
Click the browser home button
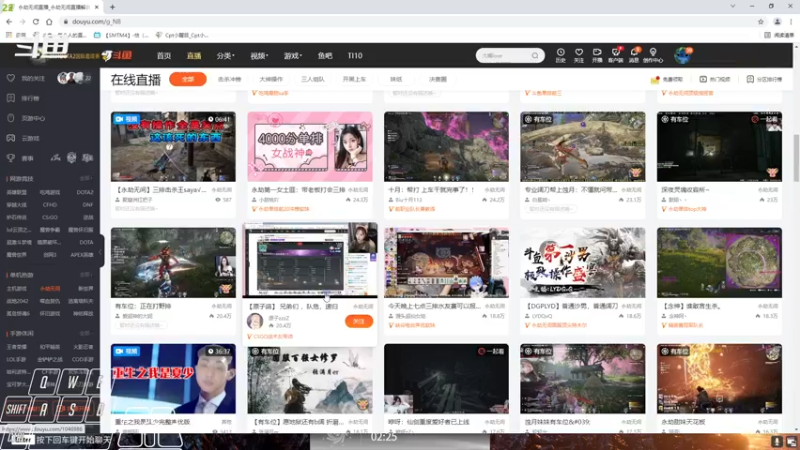tap(49, 22)
